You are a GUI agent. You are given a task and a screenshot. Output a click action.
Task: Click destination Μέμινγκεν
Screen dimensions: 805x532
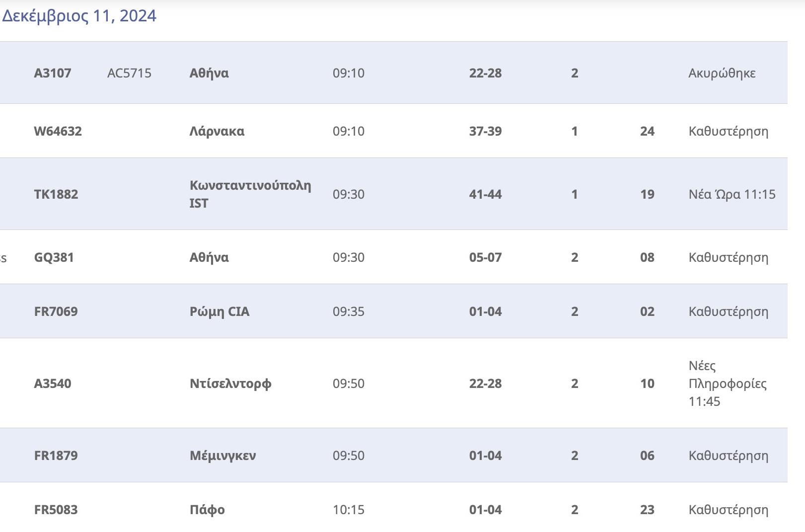[x=223, y=456]
